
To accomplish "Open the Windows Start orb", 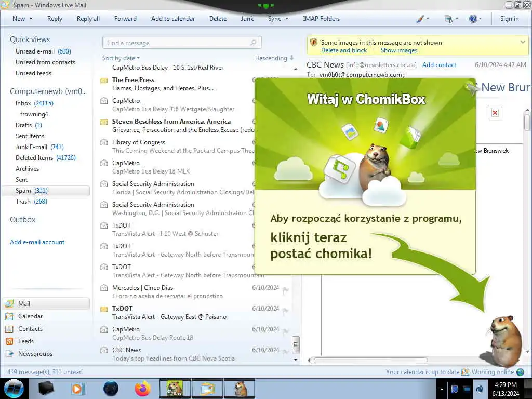I will (x=14, y=389).
